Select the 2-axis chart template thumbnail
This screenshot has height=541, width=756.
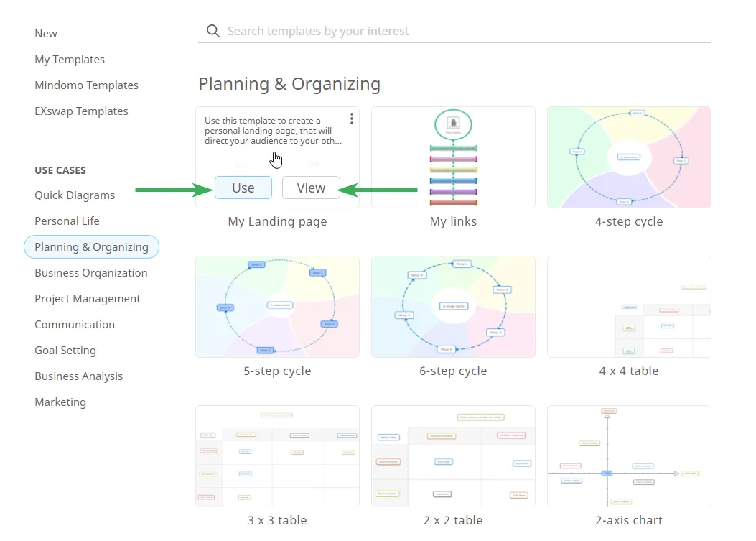coord(629,456)
